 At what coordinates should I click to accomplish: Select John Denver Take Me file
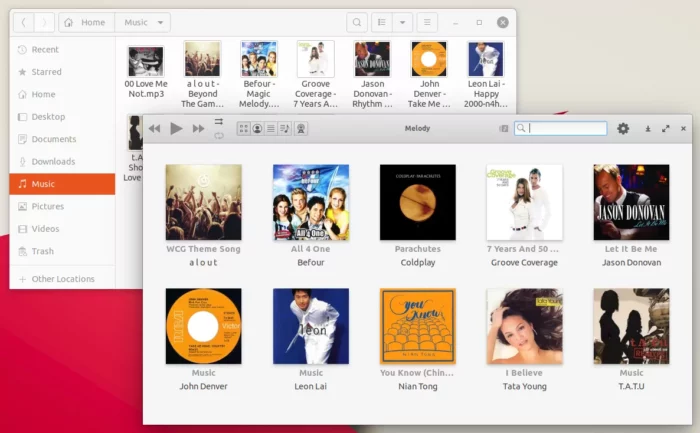(x=429, y=75)
